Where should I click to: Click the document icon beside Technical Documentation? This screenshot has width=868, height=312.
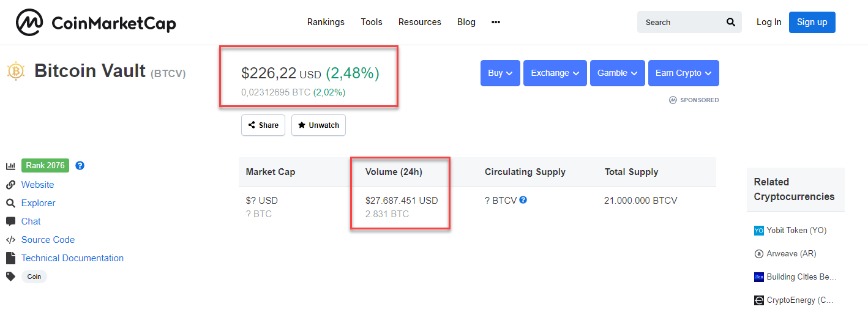click(x=10, y=258)
